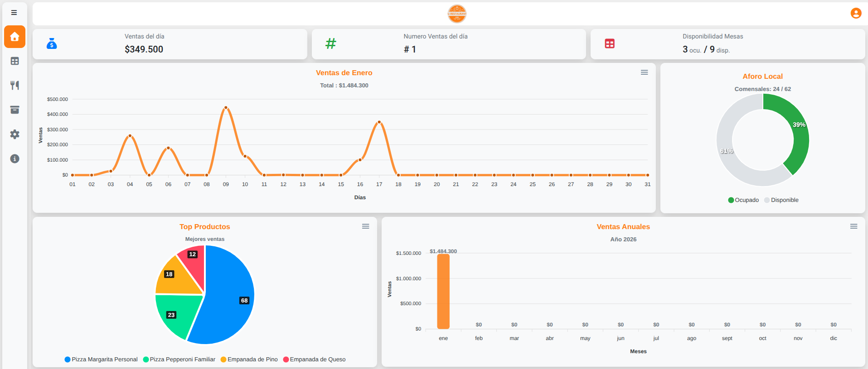Expand Ventas de Enero chart menu
The height and width of the screenshot is (369, 868).
click(x=644, y=72)
